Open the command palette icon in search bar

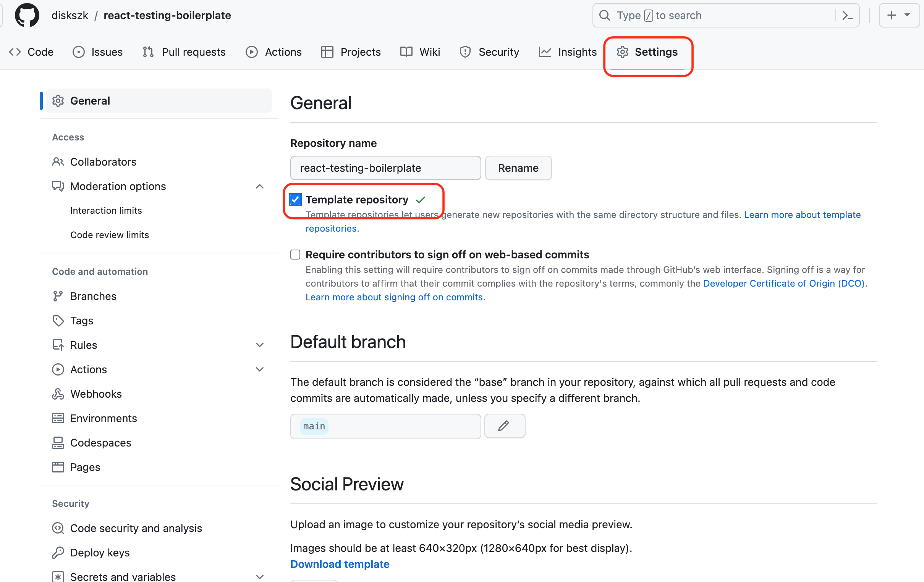pos(847,15)
